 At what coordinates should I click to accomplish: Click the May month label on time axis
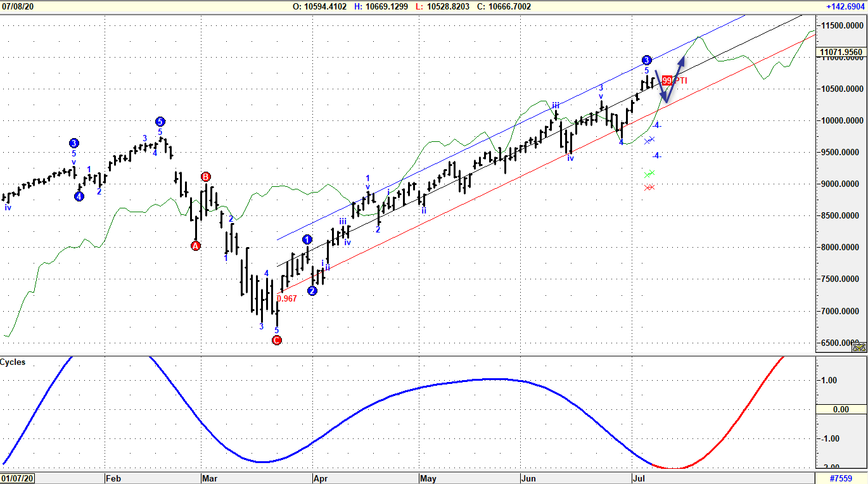coord(428,478)
